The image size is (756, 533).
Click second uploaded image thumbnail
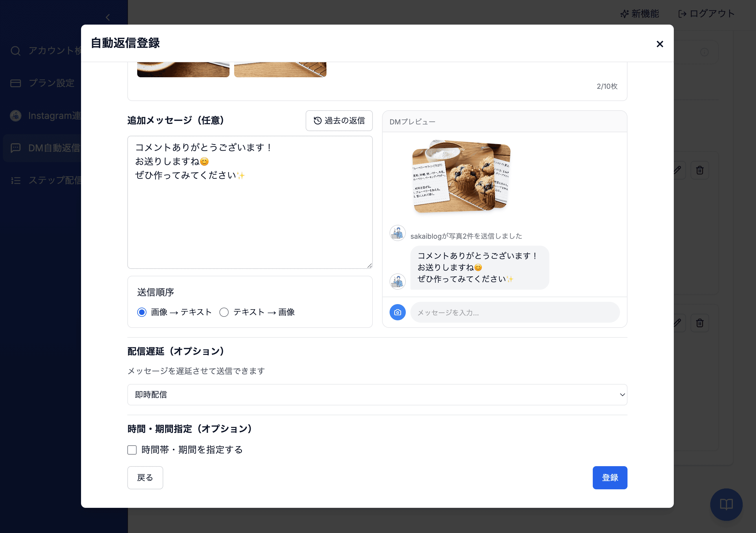(280, 69)
